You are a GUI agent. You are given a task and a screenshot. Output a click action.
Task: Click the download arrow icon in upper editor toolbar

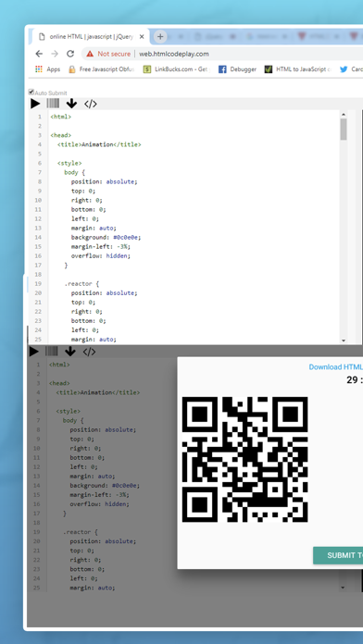point(71,104)
